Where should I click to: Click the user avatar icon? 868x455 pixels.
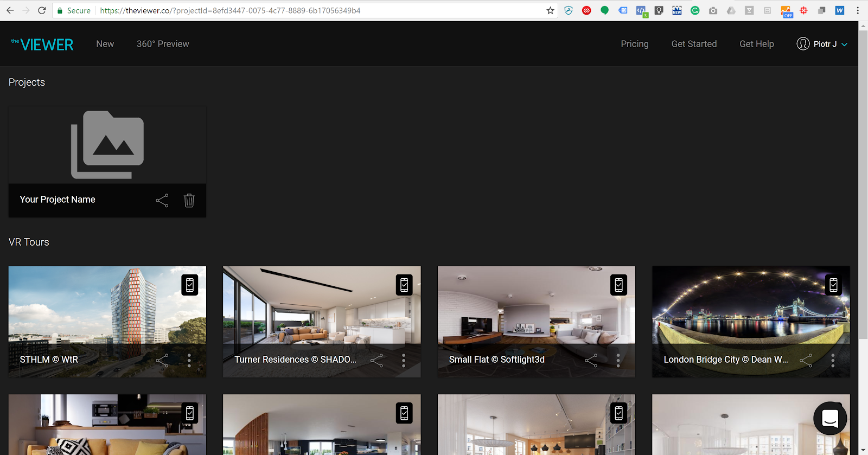click(x=803, y=44)
